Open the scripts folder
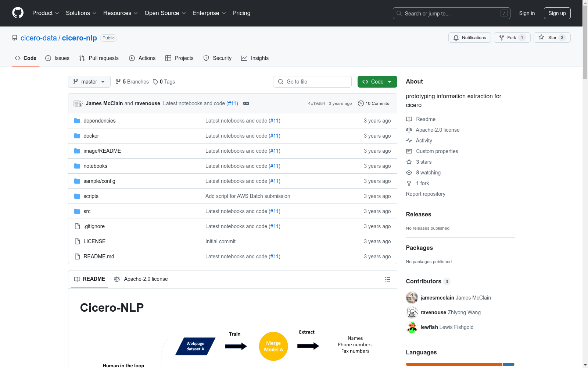 [x=91, y=196]
